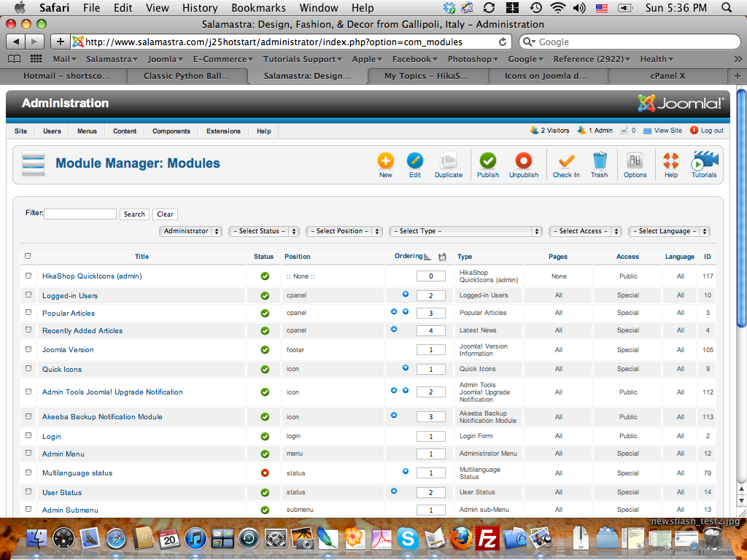
Task: Open the Extensions menu
Action: pos(223,131)
